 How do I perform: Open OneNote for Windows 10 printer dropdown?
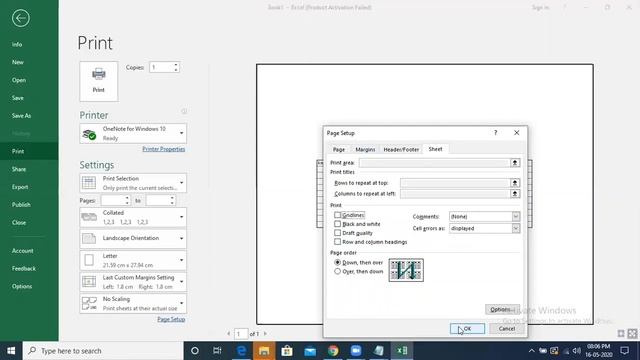pyautogui.click(x=133, y=133)
